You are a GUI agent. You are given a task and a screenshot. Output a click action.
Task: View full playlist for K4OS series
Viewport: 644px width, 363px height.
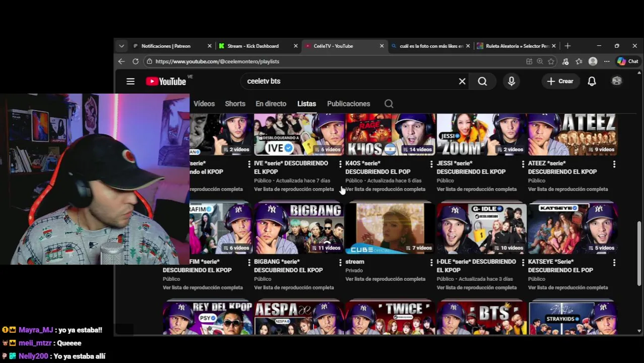[x=385, y=190]
